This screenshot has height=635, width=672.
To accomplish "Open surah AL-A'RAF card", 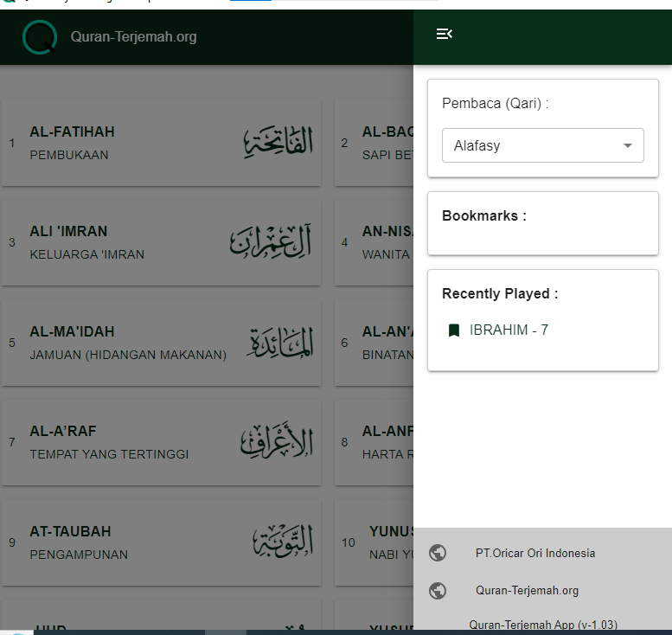I will pyautogui.click(x=161, y=442).
